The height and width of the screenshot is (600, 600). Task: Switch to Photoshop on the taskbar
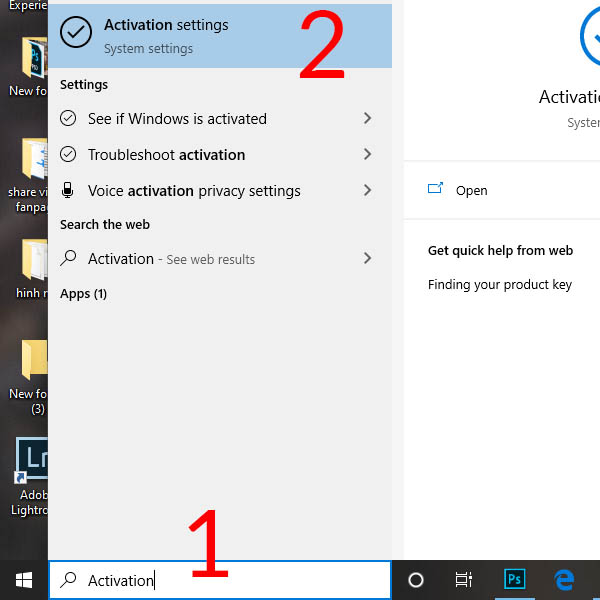(x=514, y=579)
